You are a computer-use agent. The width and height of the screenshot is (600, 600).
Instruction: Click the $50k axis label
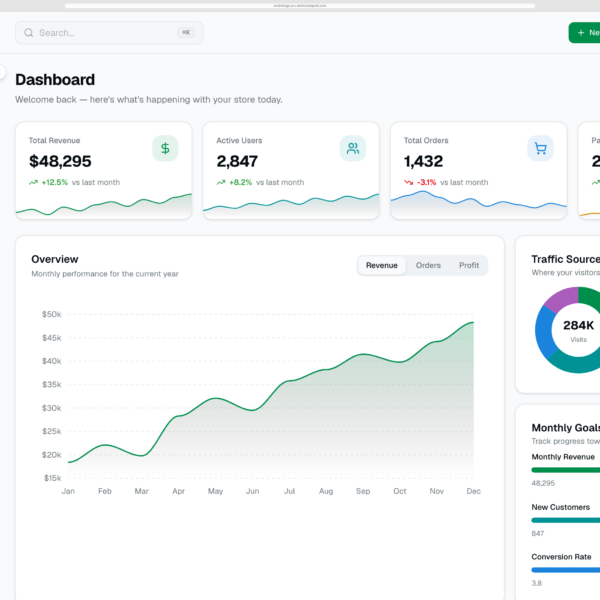pos(52,314)
